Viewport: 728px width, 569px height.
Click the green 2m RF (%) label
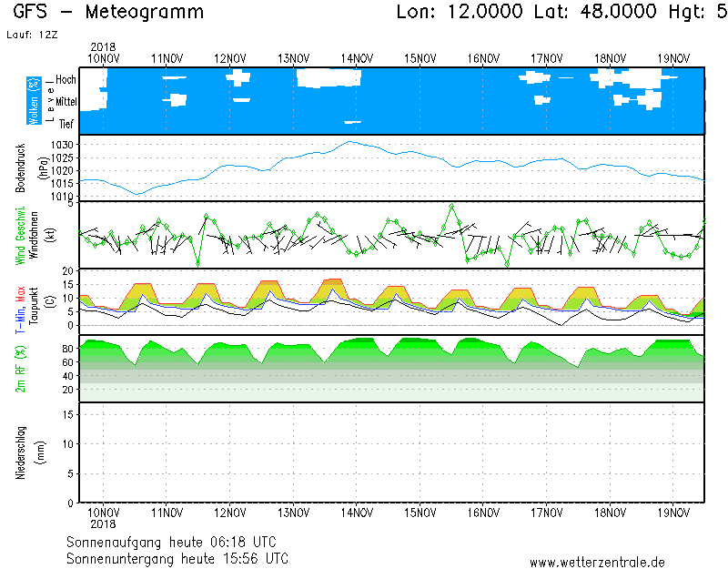[x=20, y=368]
